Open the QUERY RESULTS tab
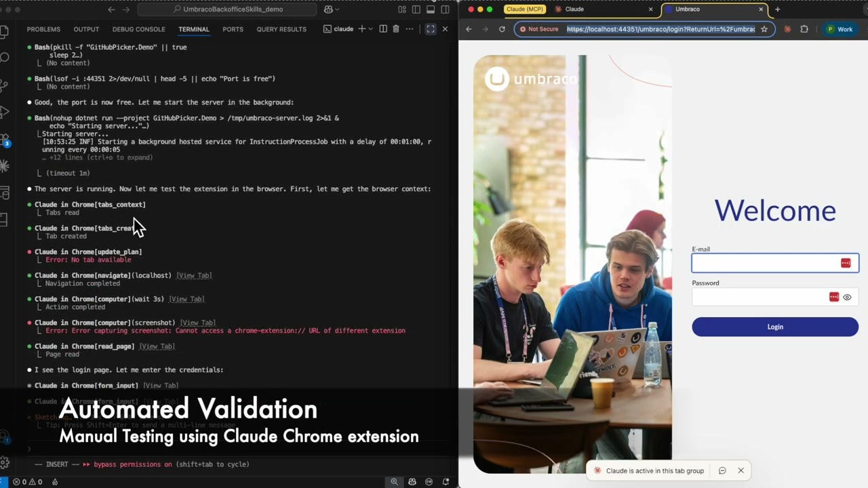 coord(281,29)
